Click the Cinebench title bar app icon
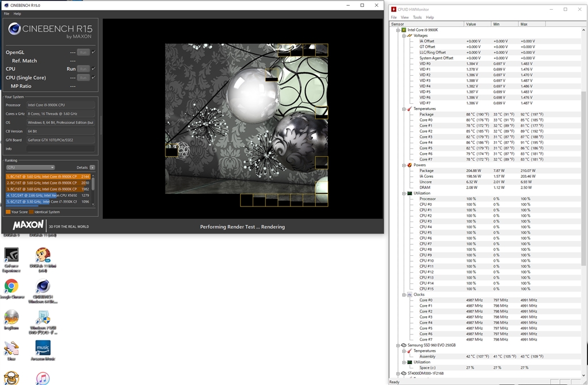The height and width of the screenshot is (385, 588). pos(6,5)
